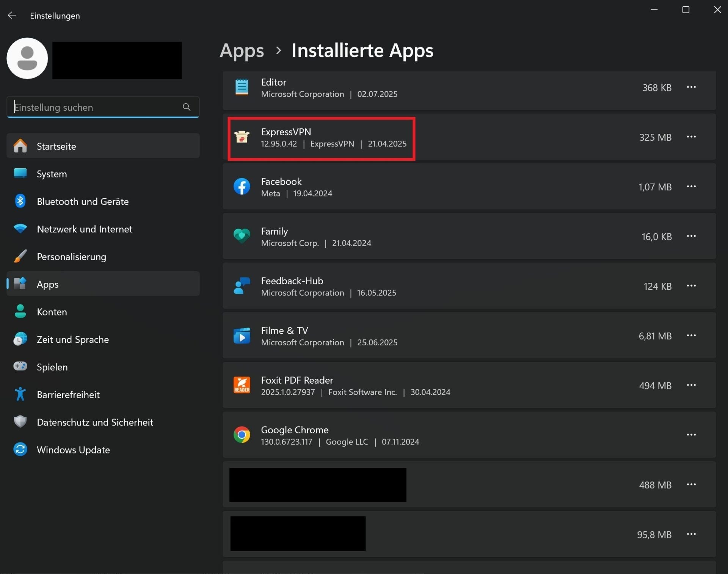Select the Foxit PDF Reader name text
Screen dimensions: 728x574
tap(297, 380)
